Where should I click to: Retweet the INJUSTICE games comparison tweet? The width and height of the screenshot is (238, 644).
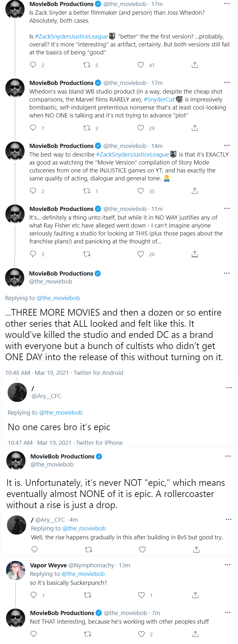pos(87,191)
